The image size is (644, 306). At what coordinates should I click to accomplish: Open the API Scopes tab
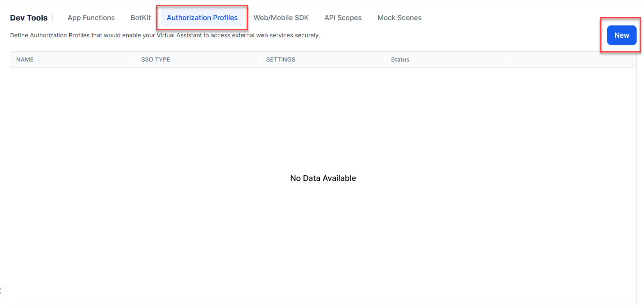343,18
